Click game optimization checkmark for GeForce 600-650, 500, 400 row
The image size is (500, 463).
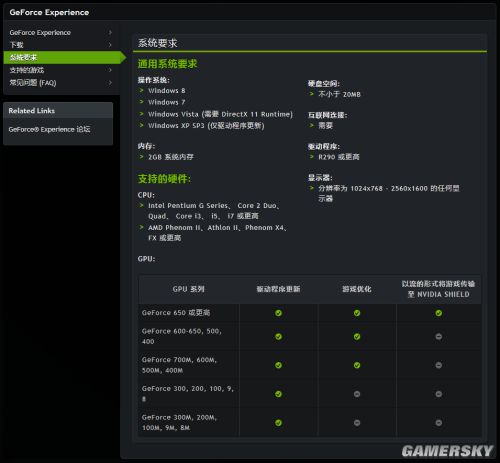(357, 337)
